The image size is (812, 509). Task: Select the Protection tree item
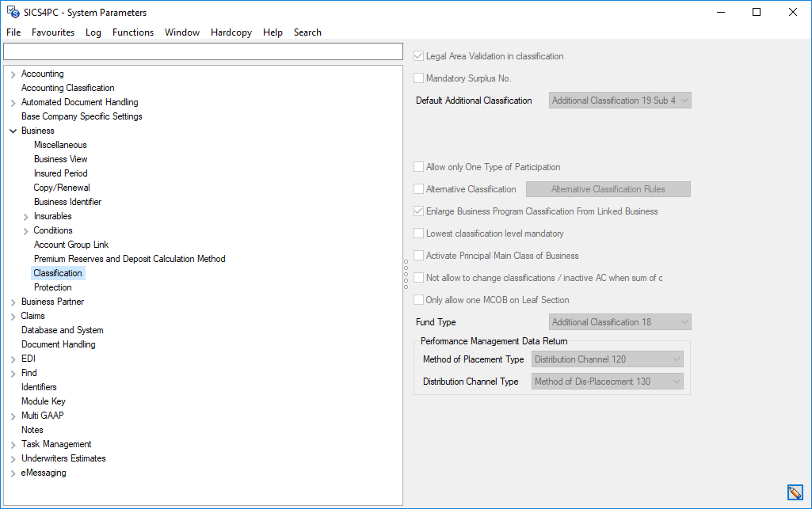click(x=53, y=287)
